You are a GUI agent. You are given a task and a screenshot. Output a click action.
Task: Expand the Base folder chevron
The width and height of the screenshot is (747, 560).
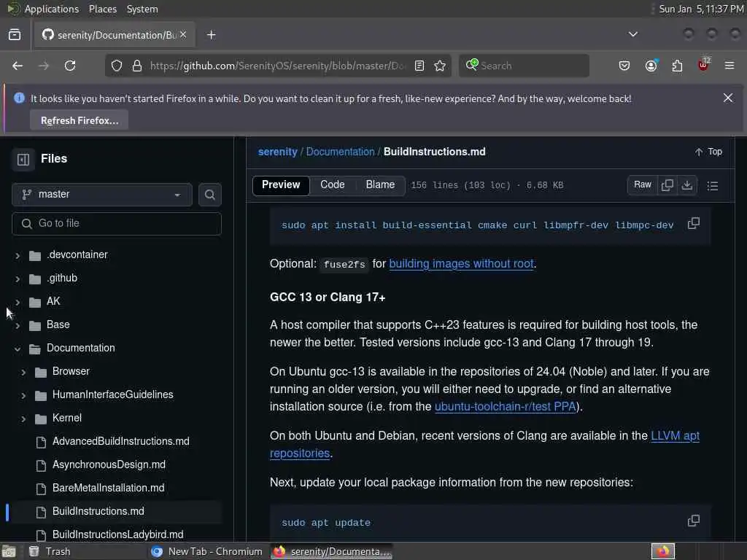(18, 326)
